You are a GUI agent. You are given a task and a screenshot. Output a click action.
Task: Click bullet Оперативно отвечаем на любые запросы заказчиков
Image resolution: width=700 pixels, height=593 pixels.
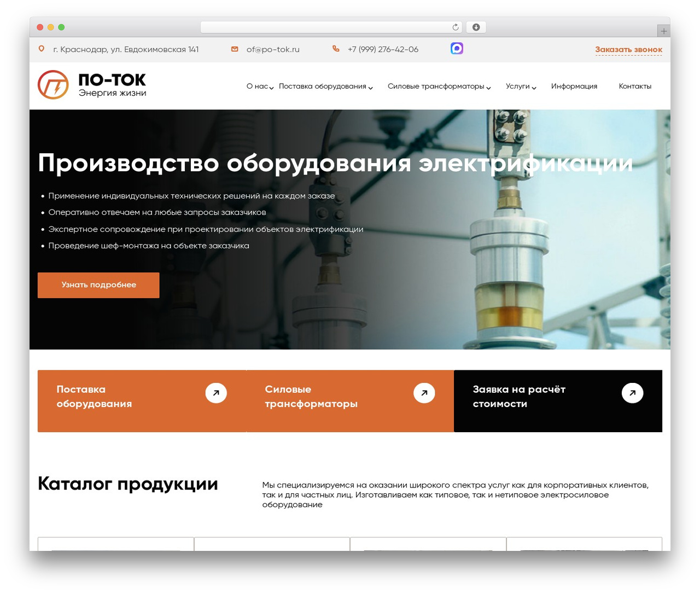[157, 212]
